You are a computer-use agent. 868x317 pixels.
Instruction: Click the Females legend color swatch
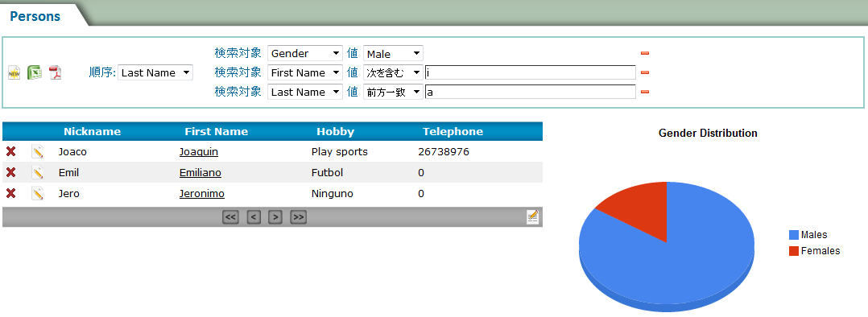click(794, 250)
